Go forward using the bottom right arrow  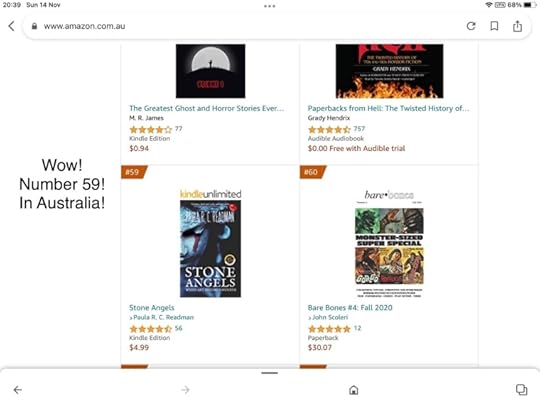click(x=185, y=390)
